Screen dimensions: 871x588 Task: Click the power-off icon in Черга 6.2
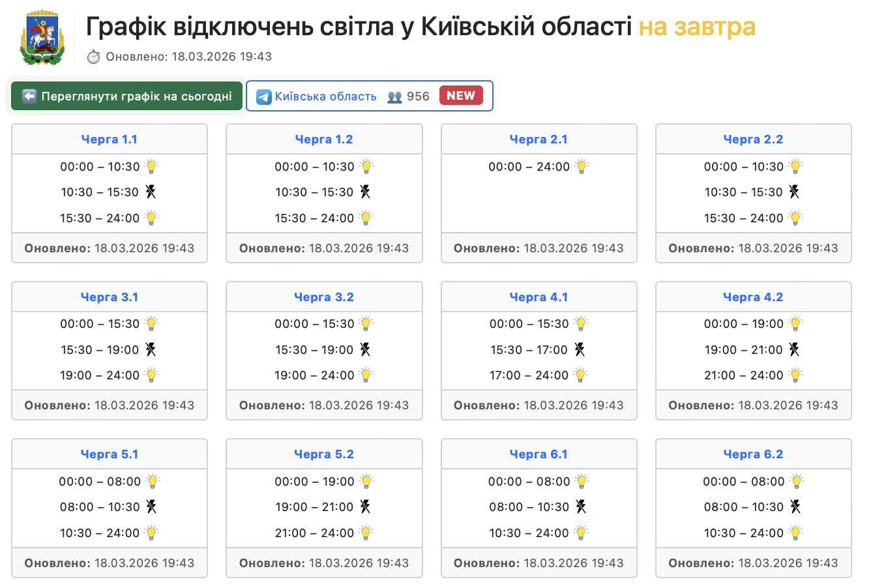pos(795,507)
